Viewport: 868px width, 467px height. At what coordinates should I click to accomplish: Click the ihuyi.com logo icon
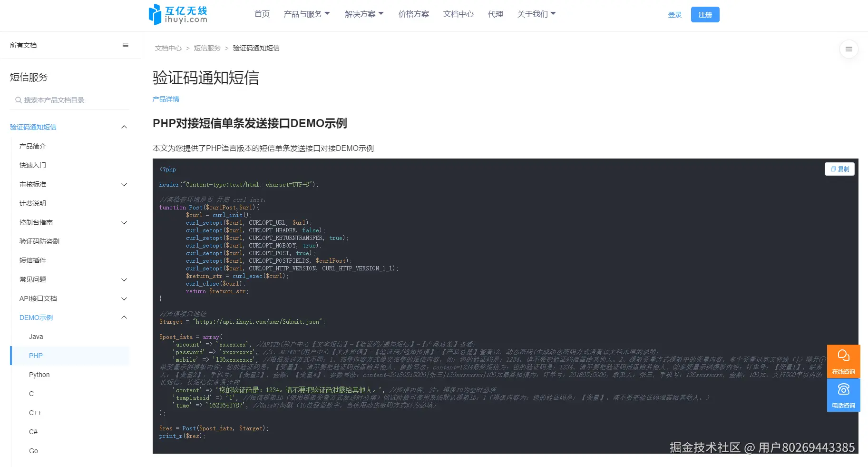coord(155,14)
